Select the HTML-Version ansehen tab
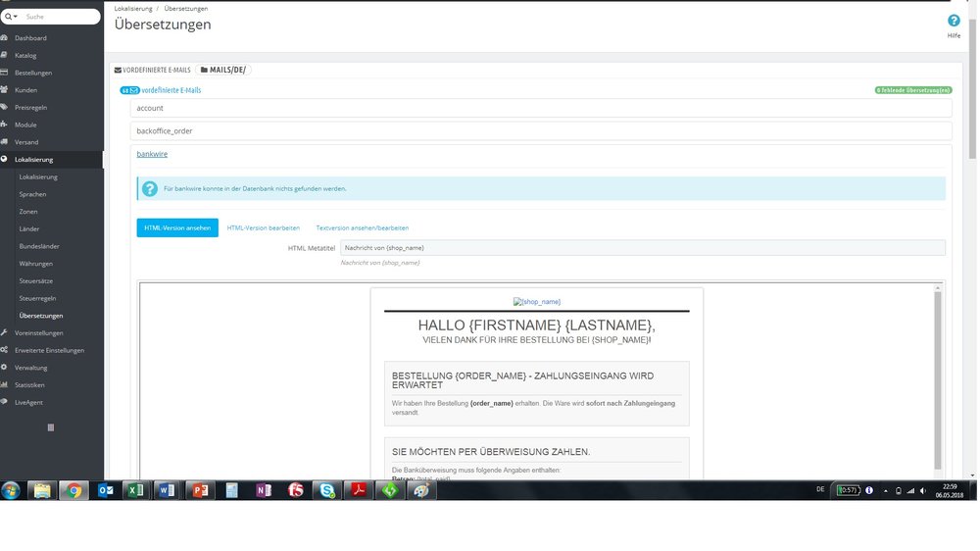The image size is (980, 551). [177, 228]
